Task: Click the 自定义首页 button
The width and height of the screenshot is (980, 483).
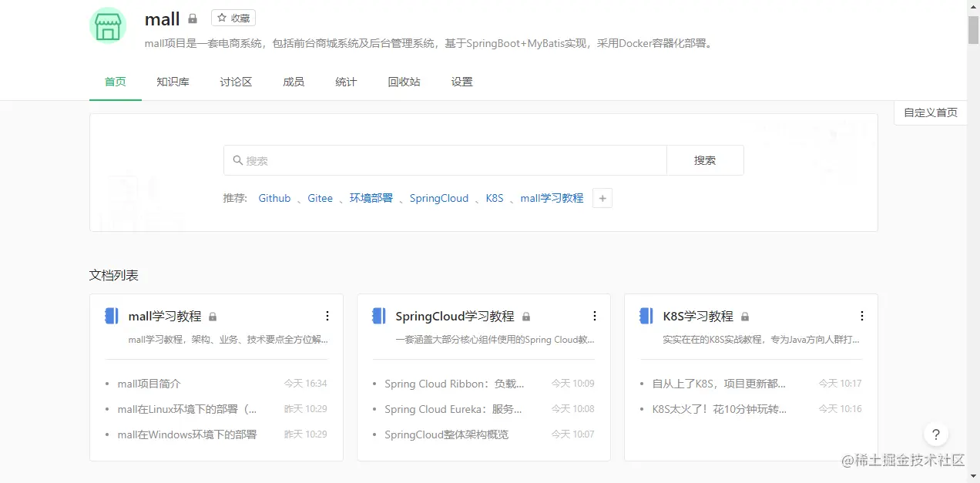Action: point(931,112)
